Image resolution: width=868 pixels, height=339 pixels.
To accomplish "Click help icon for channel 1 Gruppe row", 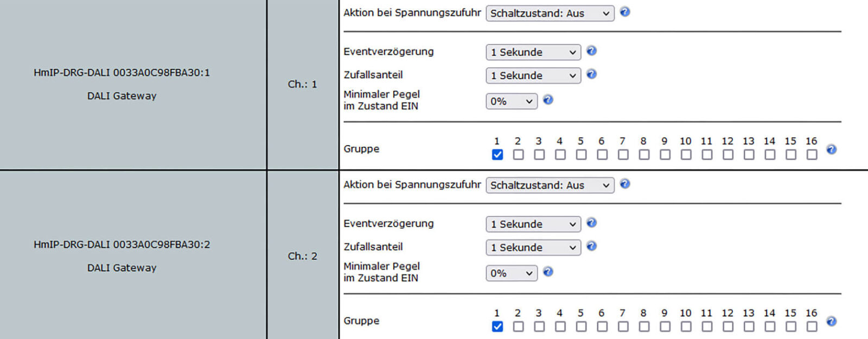I will (831, 149).
